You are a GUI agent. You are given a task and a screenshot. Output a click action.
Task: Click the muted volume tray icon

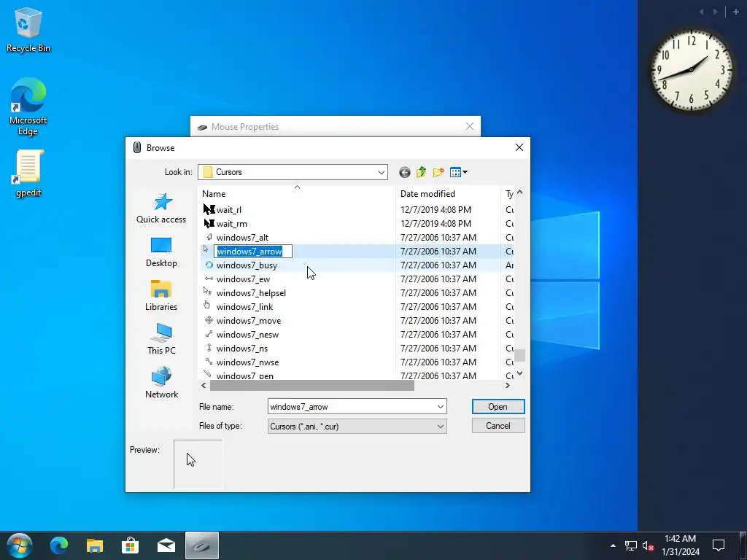click(x=648, y=545)
